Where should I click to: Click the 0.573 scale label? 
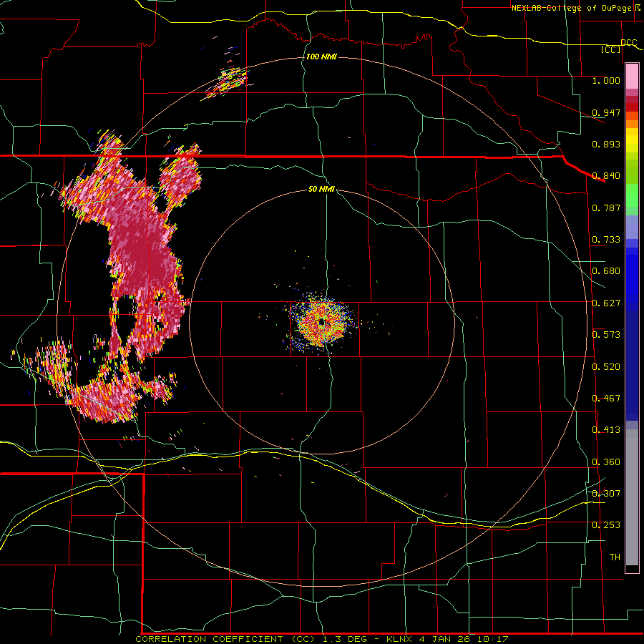[606, 335]
